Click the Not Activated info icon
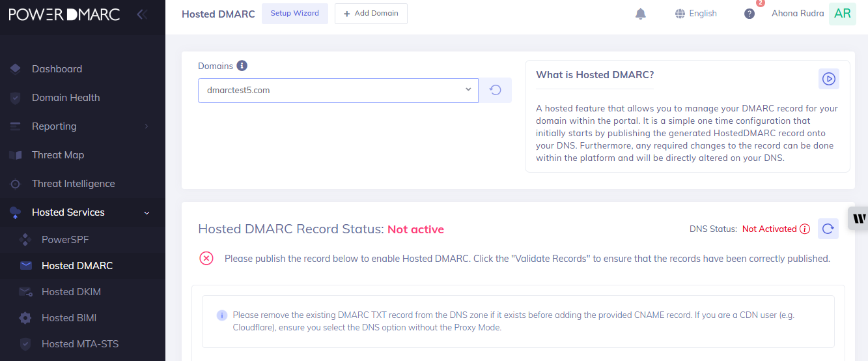868x361 pixels. click(x=805, y=229)
